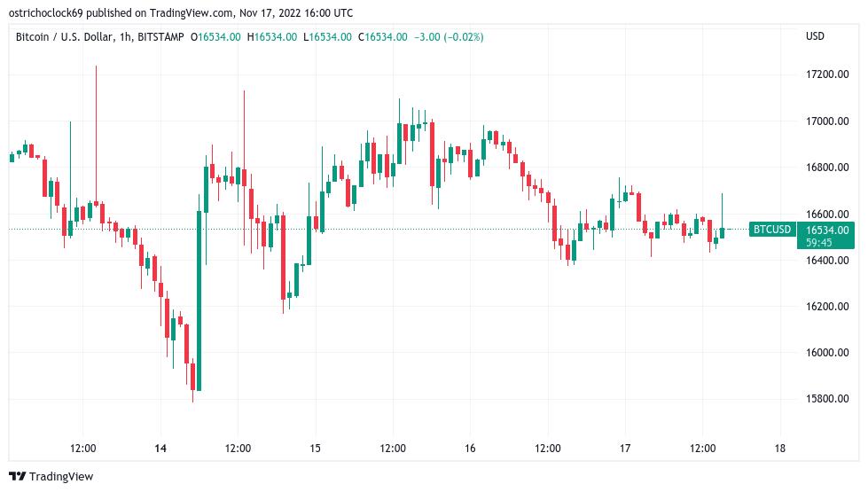Image resolution: width=868 pixels, height=492 pixels.
Task: Click the open value O16534.00 in legend
Action: 218,36
